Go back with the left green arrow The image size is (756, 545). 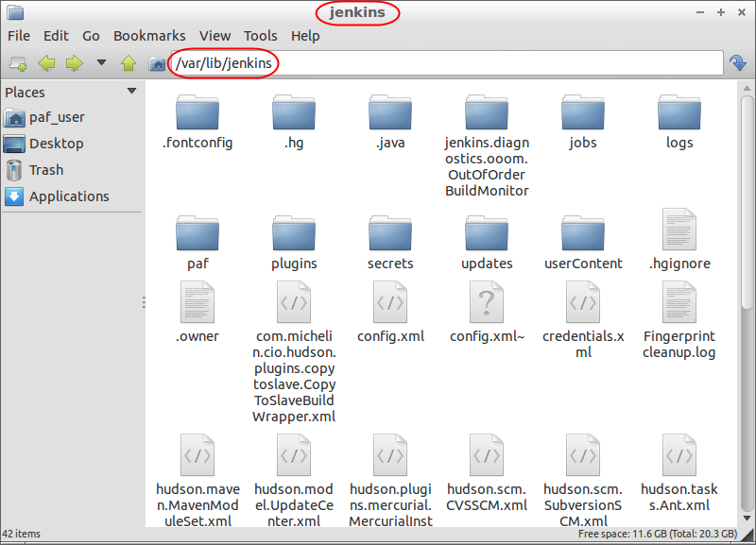46,63
